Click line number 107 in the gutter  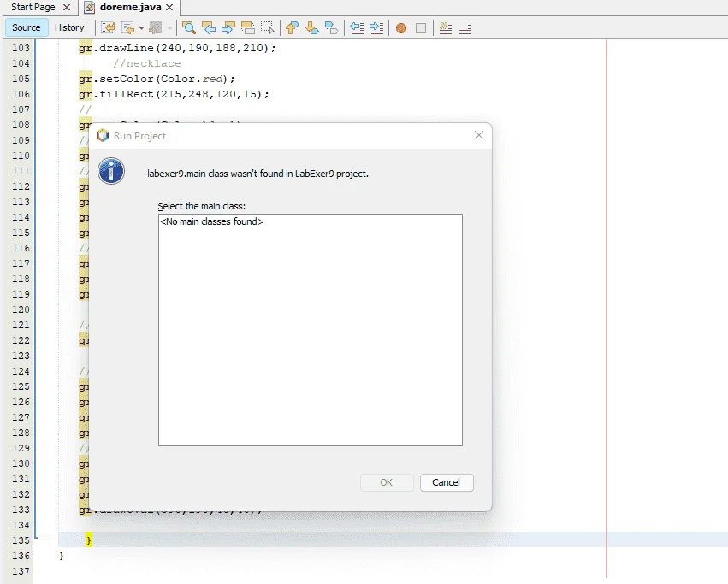click(x=21, y=109)
